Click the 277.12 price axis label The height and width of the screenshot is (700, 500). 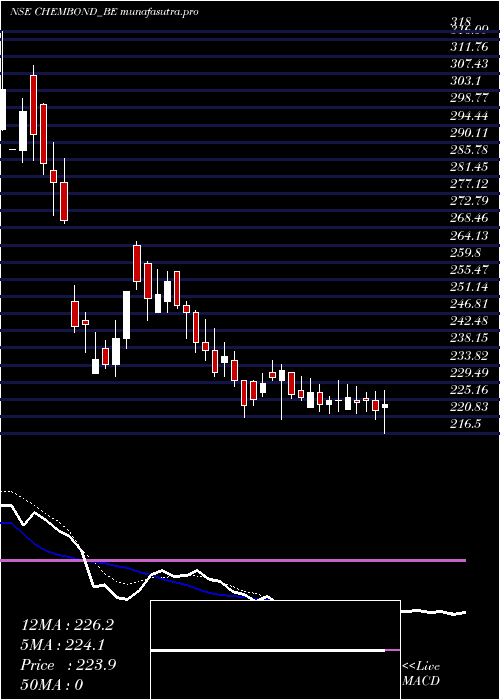coord(469,184)
